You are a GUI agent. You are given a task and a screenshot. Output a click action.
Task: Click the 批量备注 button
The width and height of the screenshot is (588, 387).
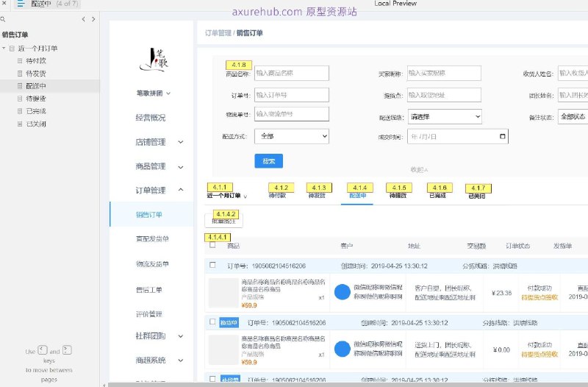tap(224, 220)
